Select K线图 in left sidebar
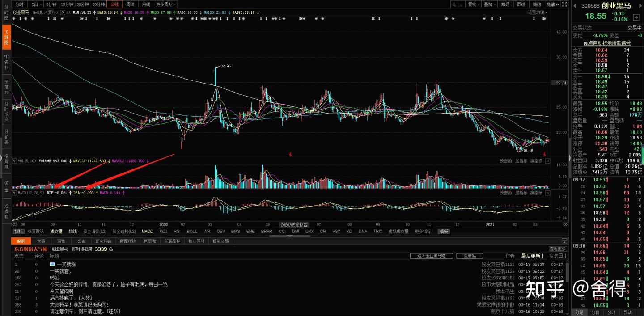The image size is (644, 316). pyautogui.click(x=6, y=38)
